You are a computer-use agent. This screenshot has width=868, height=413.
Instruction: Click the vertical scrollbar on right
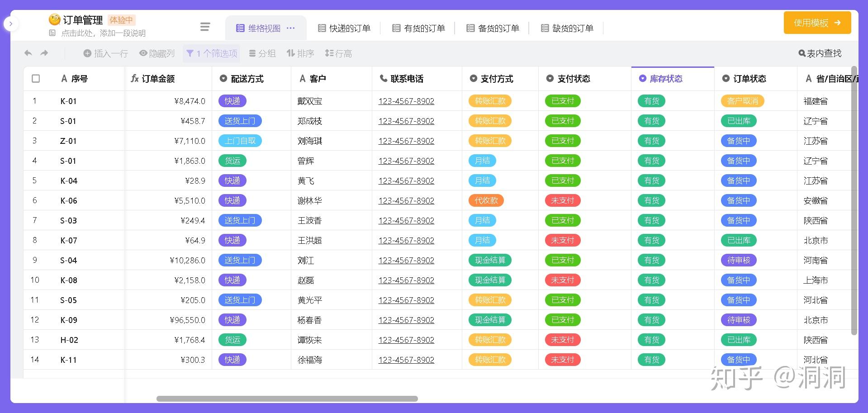[854, 200]
